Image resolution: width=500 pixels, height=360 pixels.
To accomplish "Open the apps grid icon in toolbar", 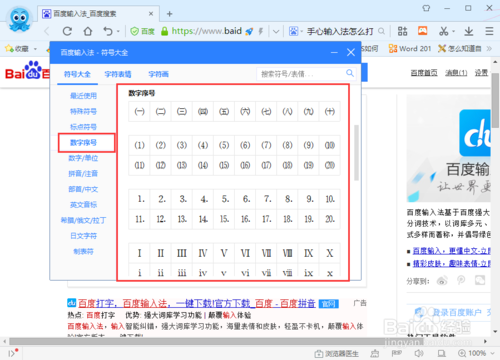I will tap(402, 31).
